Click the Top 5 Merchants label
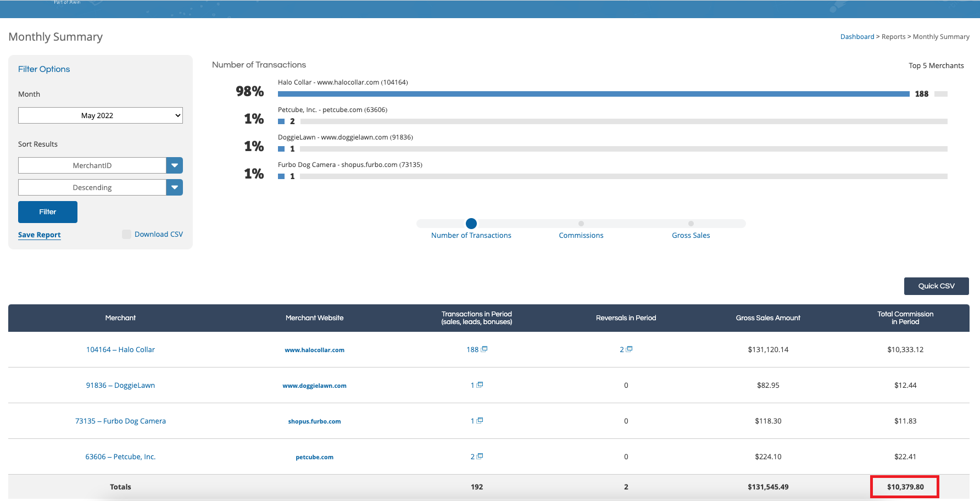 (x=936, y=65)
